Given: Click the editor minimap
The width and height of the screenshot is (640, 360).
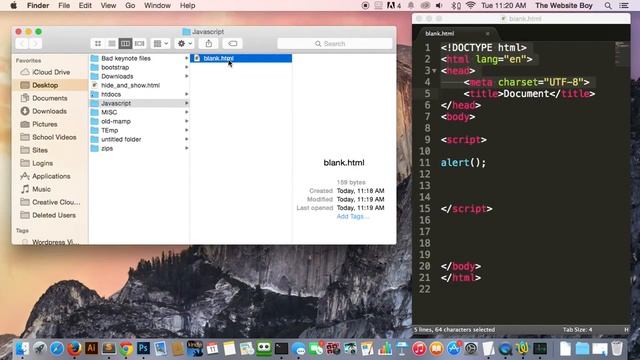Looking at the screenshot, I should point(622,53).
